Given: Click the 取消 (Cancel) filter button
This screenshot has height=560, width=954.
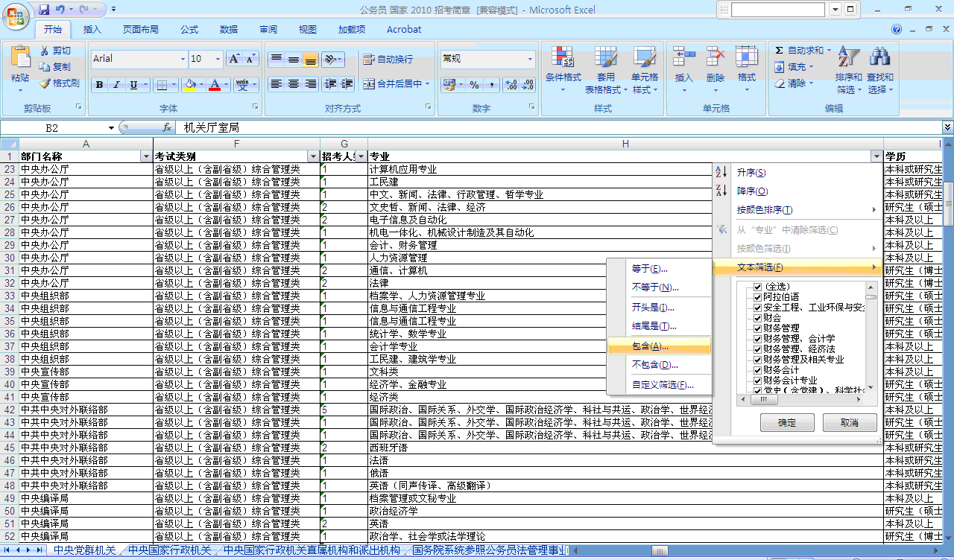Looking at the screenshot, I should click(849, 423).
